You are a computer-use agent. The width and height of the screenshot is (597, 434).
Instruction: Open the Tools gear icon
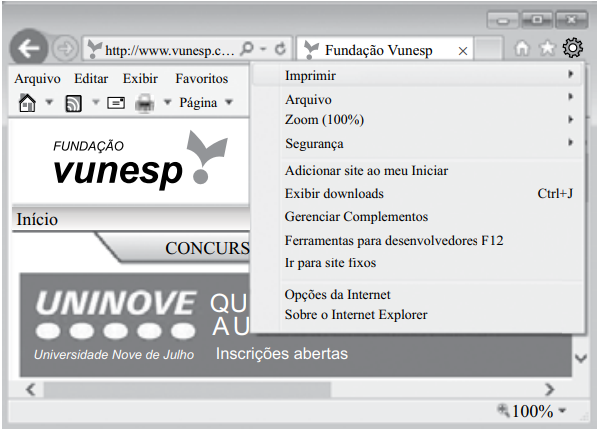point(573,48)
